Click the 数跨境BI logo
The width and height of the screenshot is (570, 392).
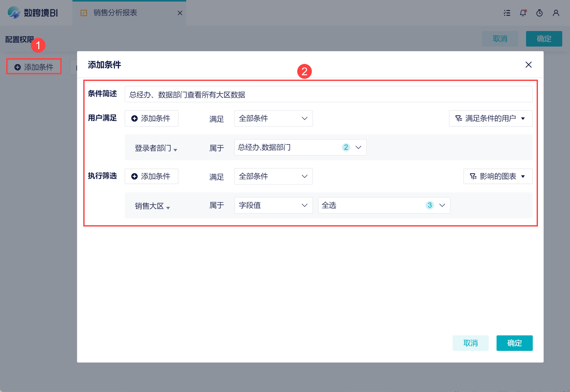coord(33,13)
